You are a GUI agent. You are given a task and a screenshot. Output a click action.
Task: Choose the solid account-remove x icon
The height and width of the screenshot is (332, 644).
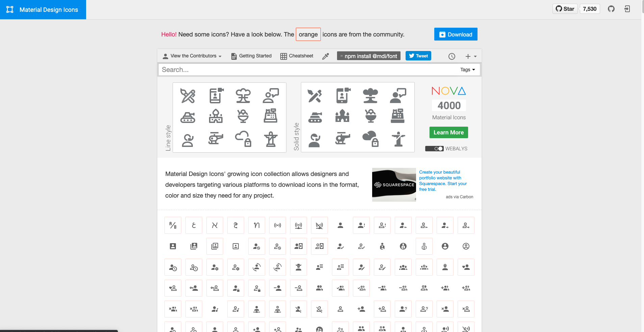pos(445,309)
